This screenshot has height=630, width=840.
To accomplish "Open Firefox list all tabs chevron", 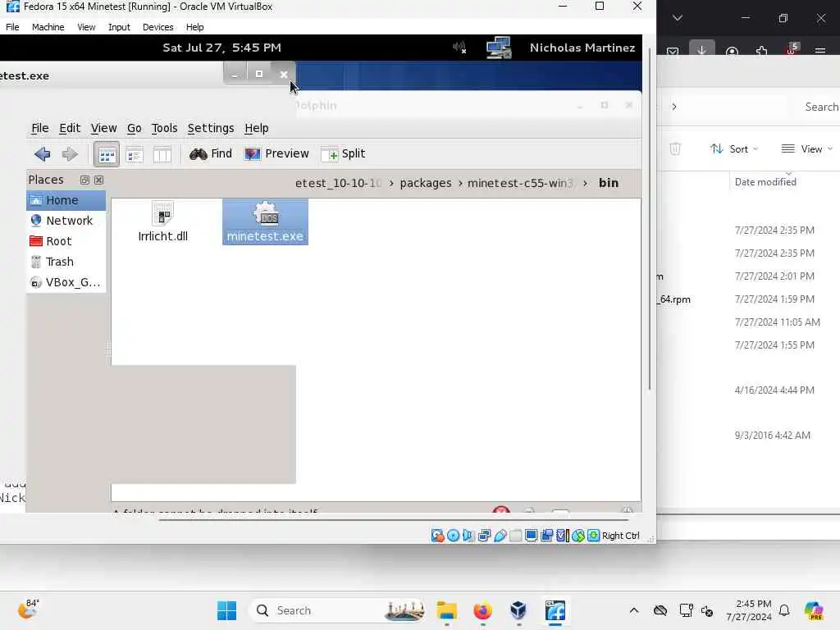I will tap(677, 18).
